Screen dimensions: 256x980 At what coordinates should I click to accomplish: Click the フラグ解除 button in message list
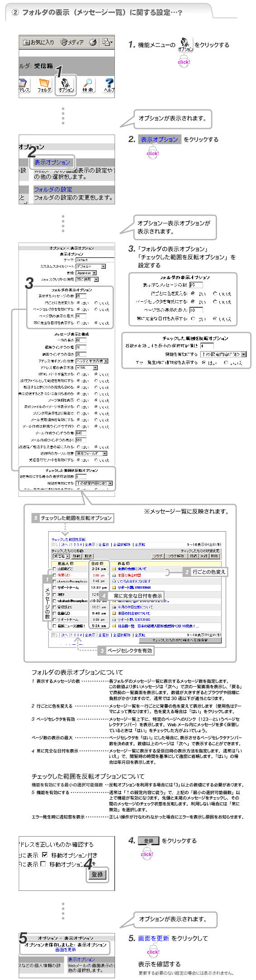176,556
